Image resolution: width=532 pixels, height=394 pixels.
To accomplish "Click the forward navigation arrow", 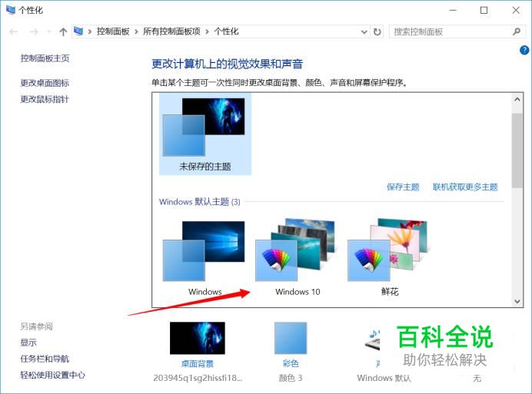I will 34,31.
